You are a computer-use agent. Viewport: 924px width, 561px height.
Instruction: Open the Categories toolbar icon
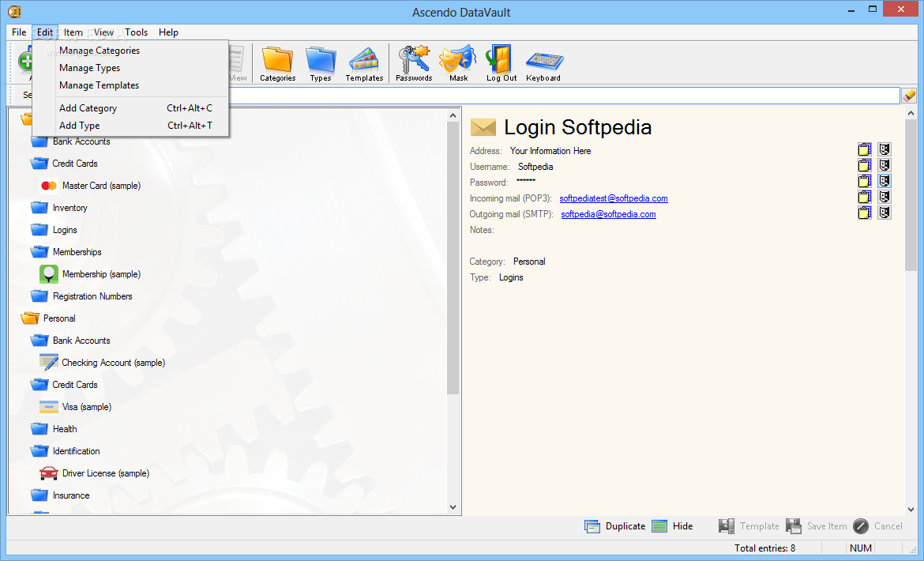(x=277, y=63)
